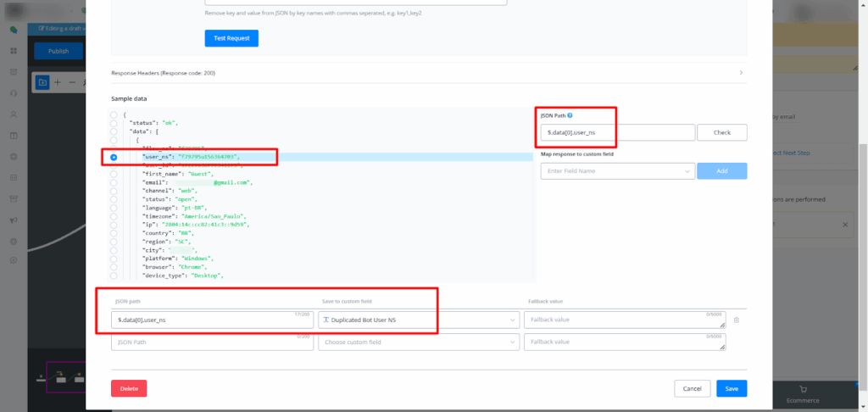The width and height of the screenshot is (868, 412).
Task: Select the radio button for "status": "ok"
Action: 114,125
